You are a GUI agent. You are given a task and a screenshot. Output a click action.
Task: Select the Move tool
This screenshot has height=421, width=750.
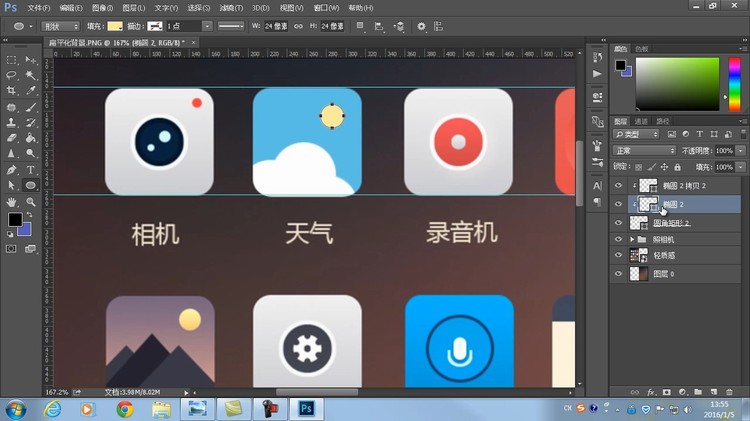coord(31,60)
